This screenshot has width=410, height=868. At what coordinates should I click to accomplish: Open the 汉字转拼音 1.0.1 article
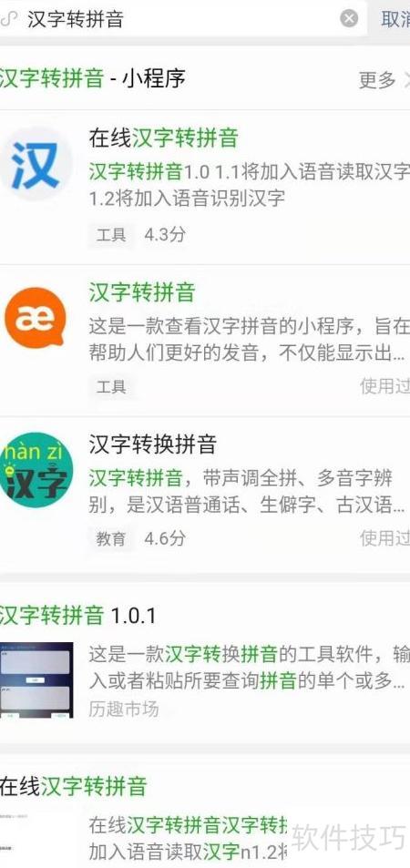tap(77, 615)
